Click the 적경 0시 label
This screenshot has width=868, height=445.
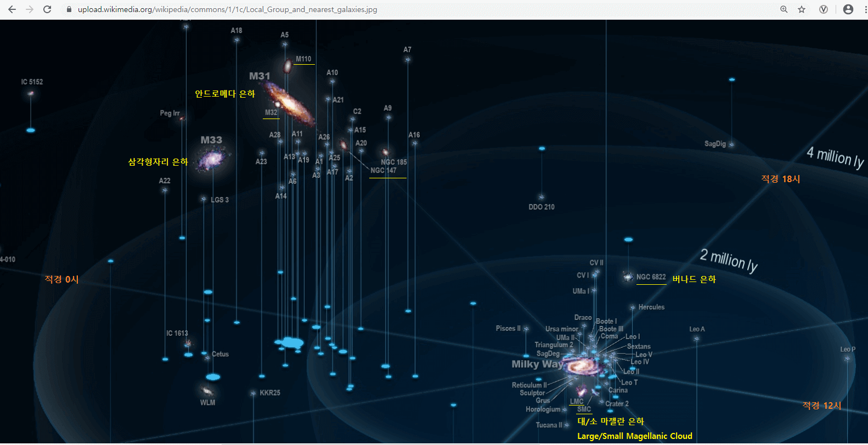[x=61, y=279]
